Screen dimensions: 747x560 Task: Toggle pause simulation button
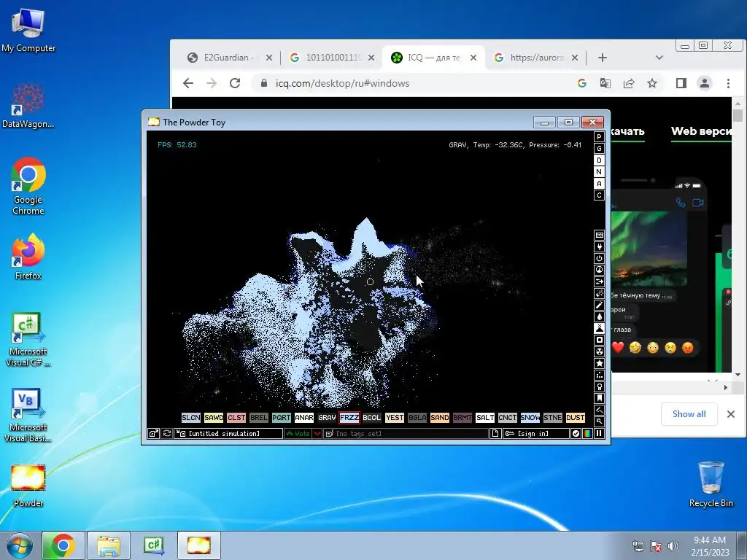(x=600, y=433)
